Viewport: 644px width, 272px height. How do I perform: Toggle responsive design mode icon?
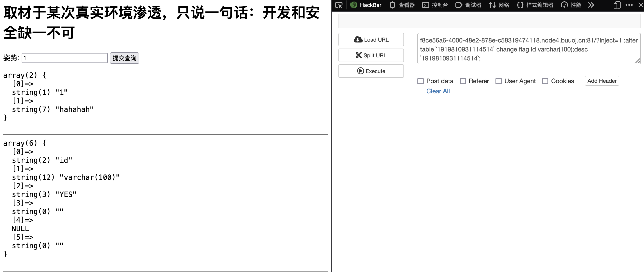pos(617,5)
